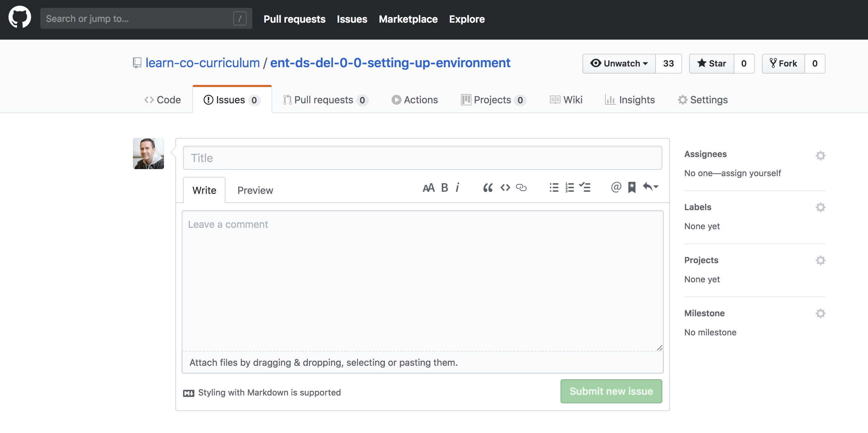The height and width of the screenshot is (433, 868).
Task: Submit the new issue
Action: tap(611, 391)
